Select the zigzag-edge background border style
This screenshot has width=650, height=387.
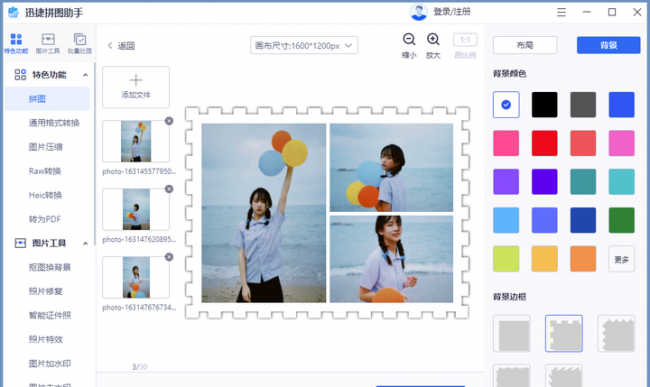[x=616, y=334]
